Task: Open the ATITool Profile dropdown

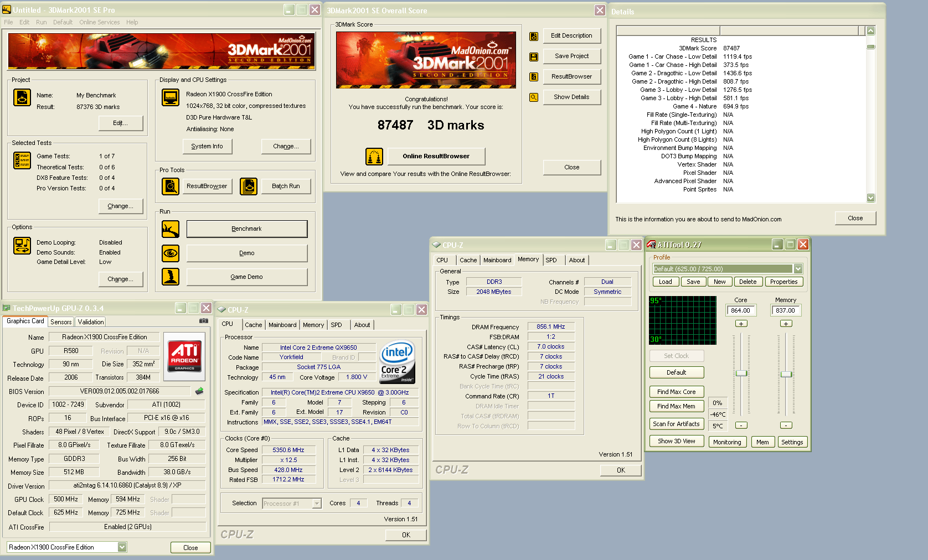Action: pos(798,269)
